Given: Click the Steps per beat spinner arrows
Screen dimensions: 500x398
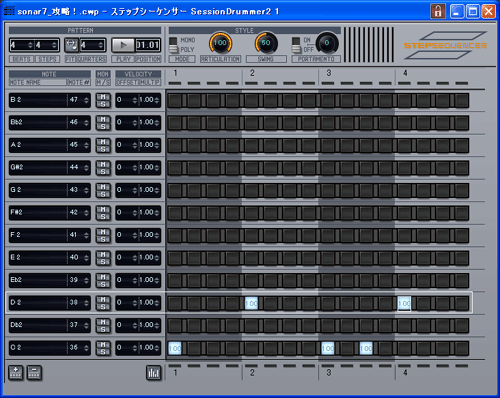Looking at the screenshot, I should (x=54, y=45).
